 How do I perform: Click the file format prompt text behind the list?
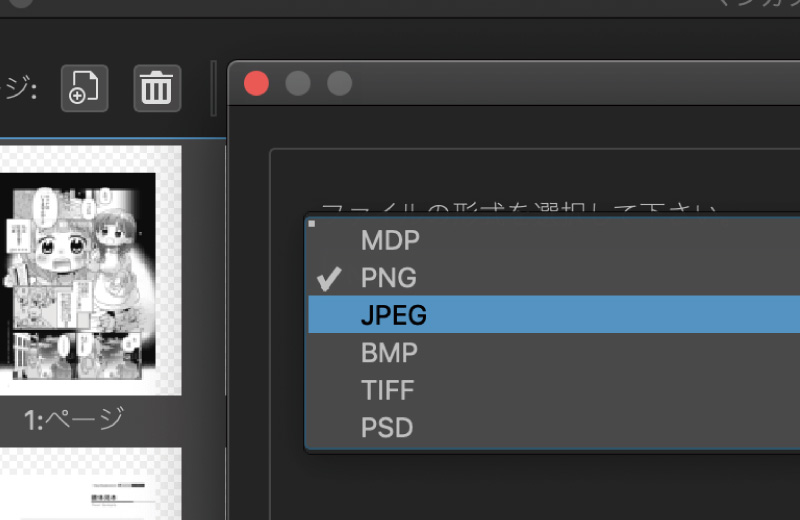coord(519,208)
